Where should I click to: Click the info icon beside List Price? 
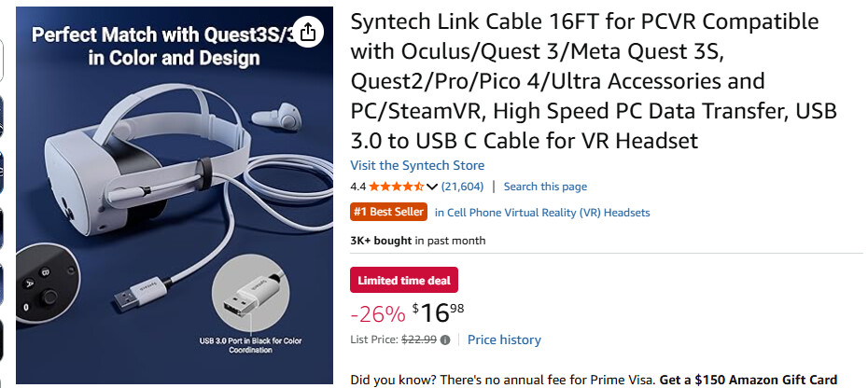point(445,340)
